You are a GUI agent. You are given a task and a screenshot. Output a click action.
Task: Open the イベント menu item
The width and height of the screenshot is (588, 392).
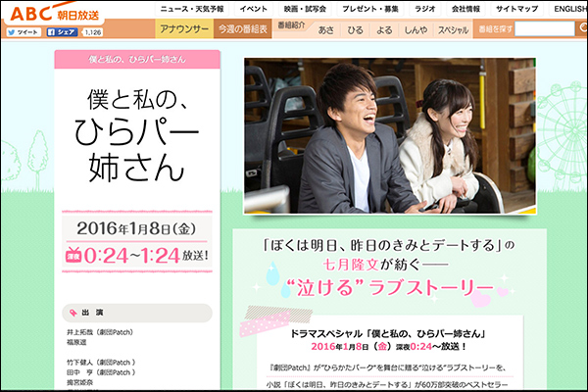[x=253, y=9]
